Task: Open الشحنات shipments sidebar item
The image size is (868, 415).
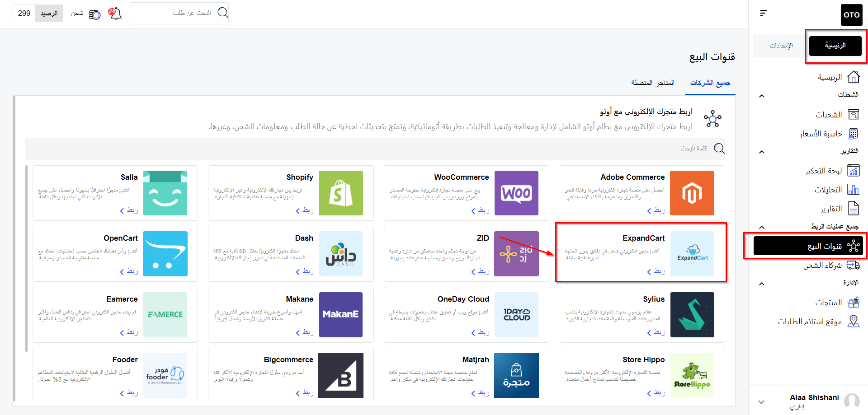Action: (x=836, y=115)
